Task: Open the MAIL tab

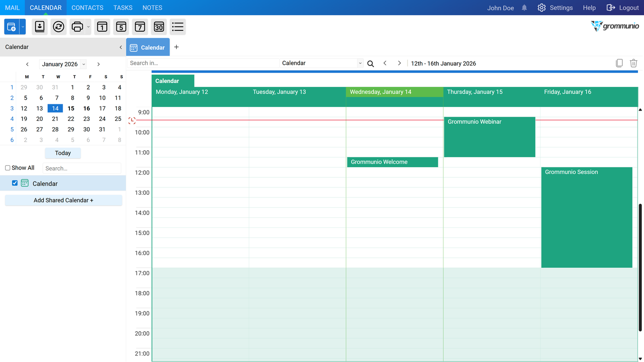Action: (12, 8)
